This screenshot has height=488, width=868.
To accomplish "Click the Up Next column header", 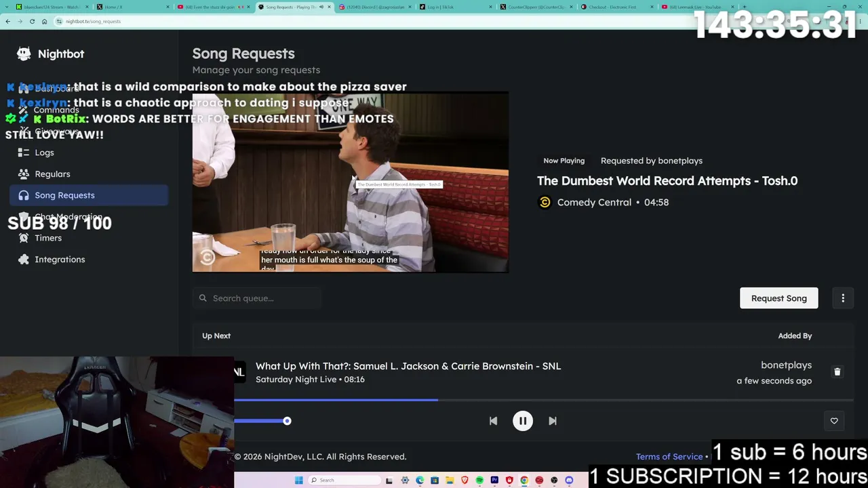I will (x=216, y=336).
